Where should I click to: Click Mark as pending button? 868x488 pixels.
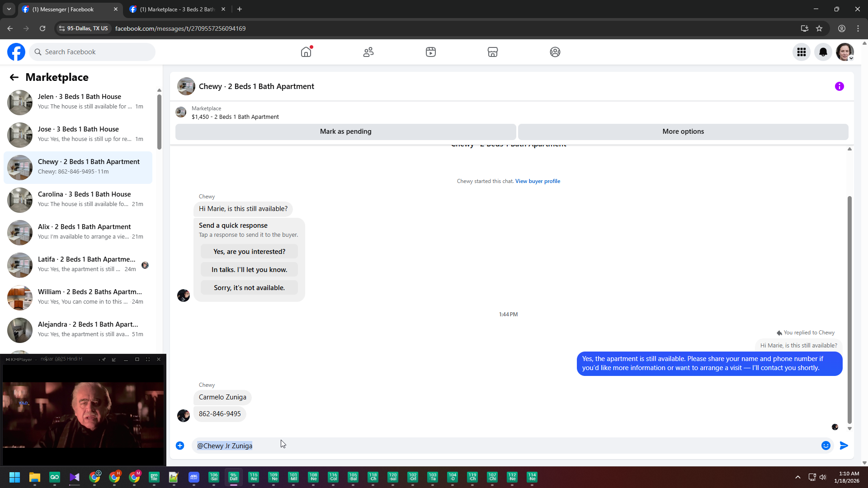click(345, 131)
